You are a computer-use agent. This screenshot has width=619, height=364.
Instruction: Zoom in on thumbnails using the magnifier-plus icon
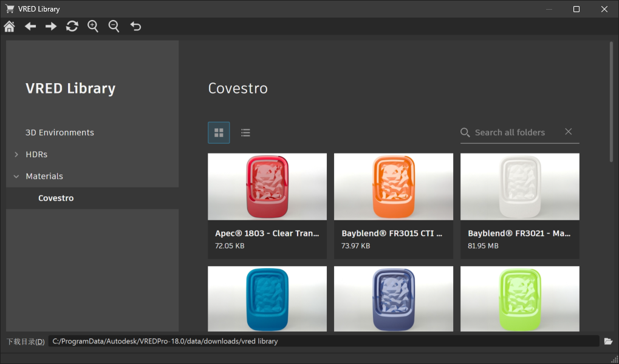pyautogui.click(x=92, y=26)
